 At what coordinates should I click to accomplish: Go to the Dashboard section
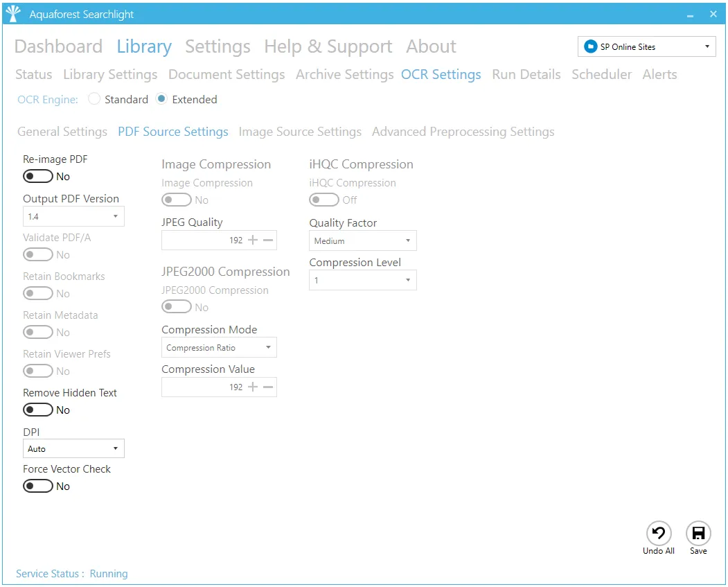click(58, 46)
